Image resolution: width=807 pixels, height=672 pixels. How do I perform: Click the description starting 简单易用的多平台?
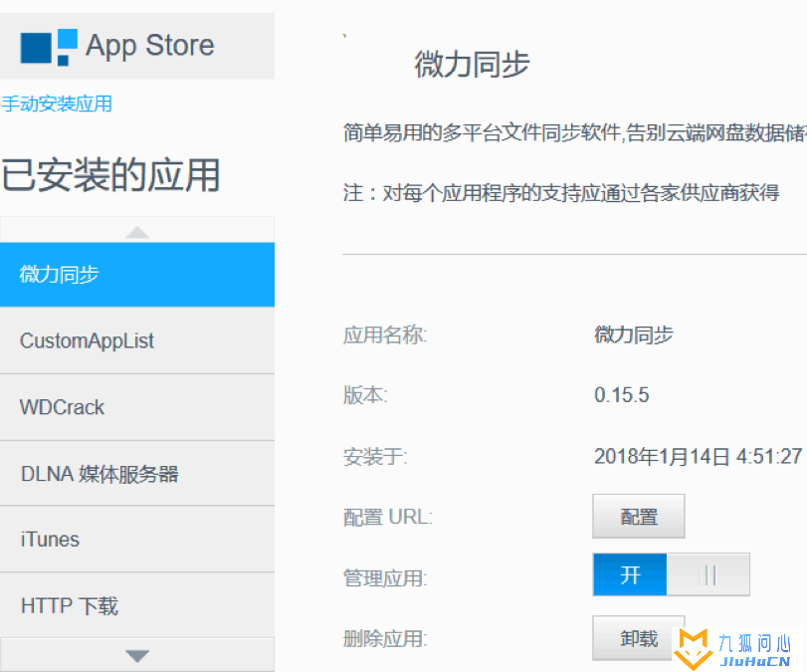(x=575, y=132)
